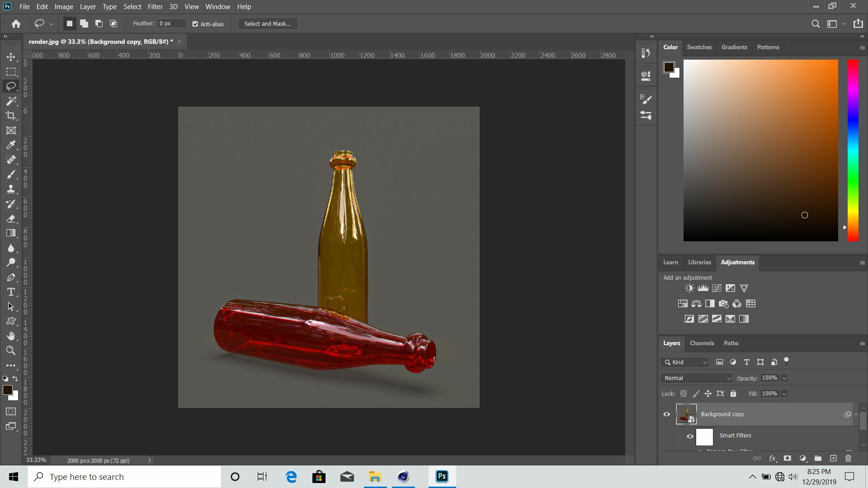This screenshot has height=488, width=868.
Task: Open the layer filter Kind dropdown
Action: pos(684,362)
